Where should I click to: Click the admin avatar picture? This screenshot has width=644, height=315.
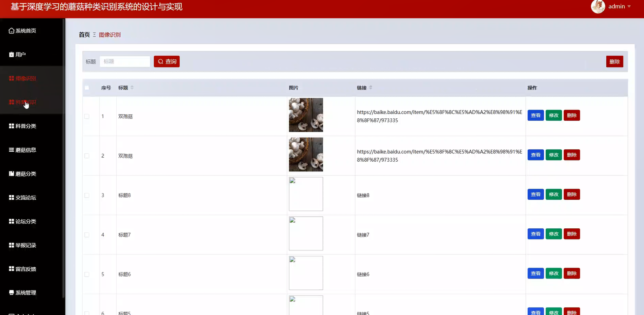click(598, 6)
